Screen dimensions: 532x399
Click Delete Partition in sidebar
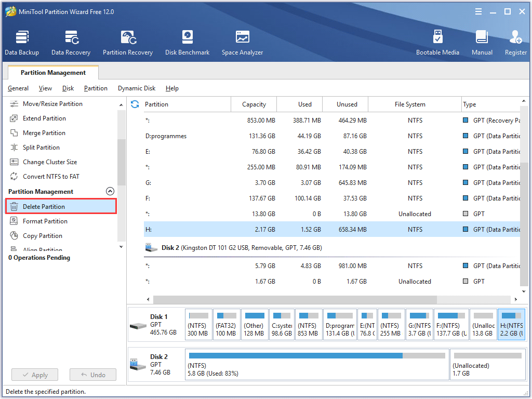(x=61, y=206)
